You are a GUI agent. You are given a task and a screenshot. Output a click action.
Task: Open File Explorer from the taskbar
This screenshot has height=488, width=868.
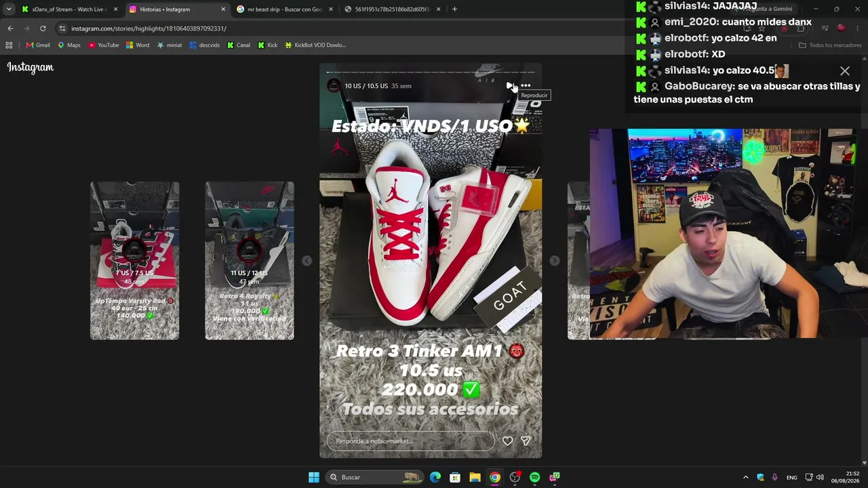(x=475, y=477)
